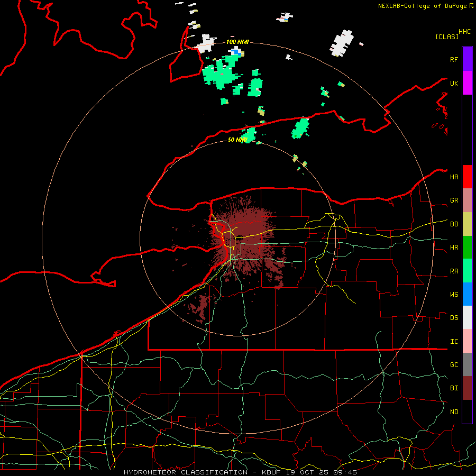Click the 'HA' legend label
The width and height of the screenshot is (476, 476).
[x=454, y=177]
